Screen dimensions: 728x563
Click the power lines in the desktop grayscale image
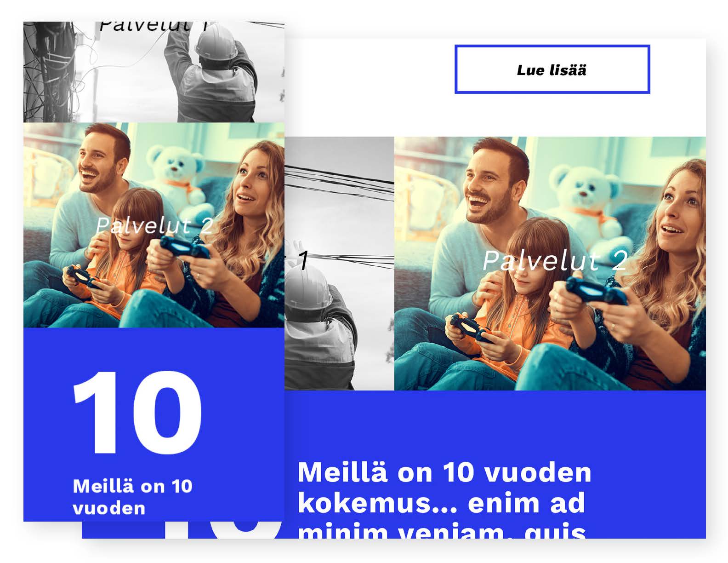coord(339,183)
